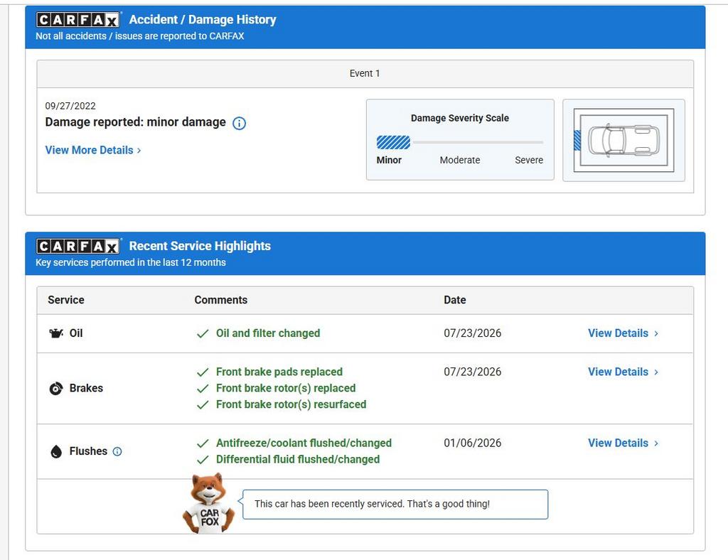This screenshot has height=560, width=728.
Task: Click the Oil service date 07/23/2026
Action: click(x=472, y=333)
